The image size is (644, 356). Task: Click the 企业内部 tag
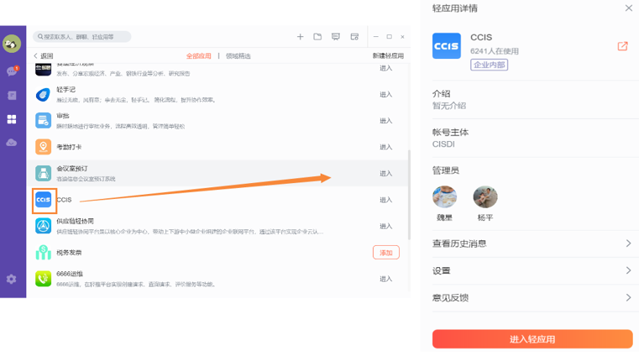click(490, 65)
